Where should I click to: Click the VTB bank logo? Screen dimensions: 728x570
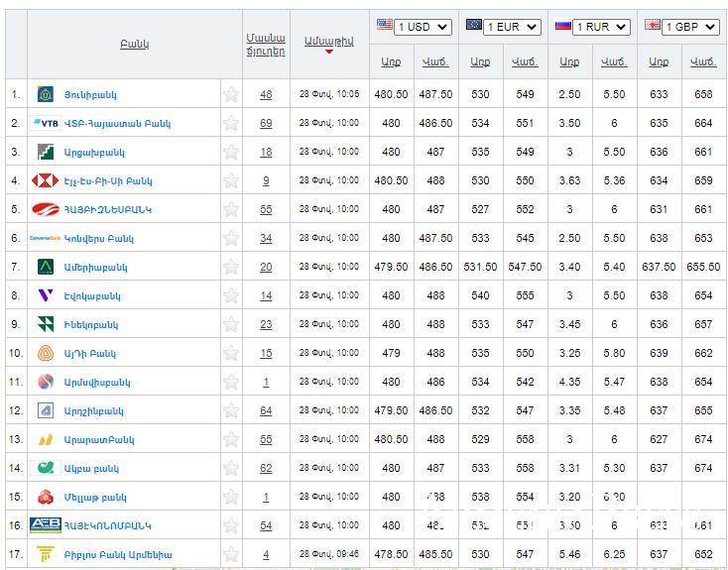[46, 123]
